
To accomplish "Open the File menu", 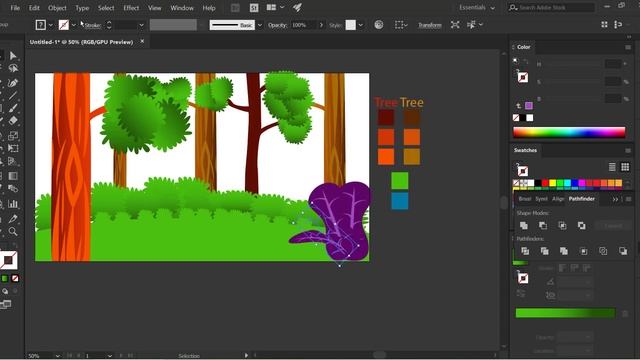I will click(15, 8).
